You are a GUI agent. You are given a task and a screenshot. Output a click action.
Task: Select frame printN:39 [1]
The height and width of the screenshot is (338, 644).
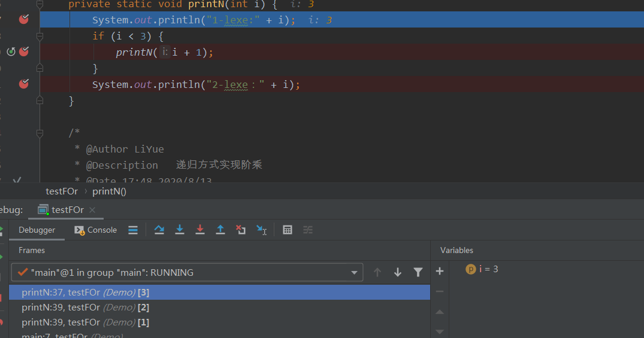click(219, 322)
